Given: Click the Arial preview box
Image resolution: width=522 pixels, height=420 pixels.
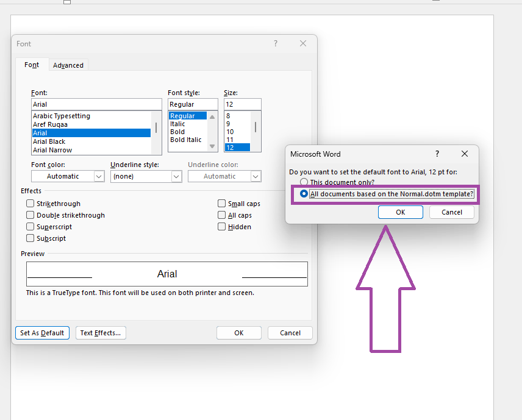Looking at the screenshot, I should point(167,274).
